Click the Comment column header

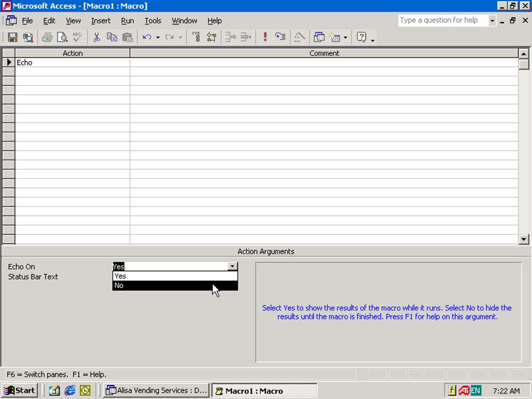point(324,53)
